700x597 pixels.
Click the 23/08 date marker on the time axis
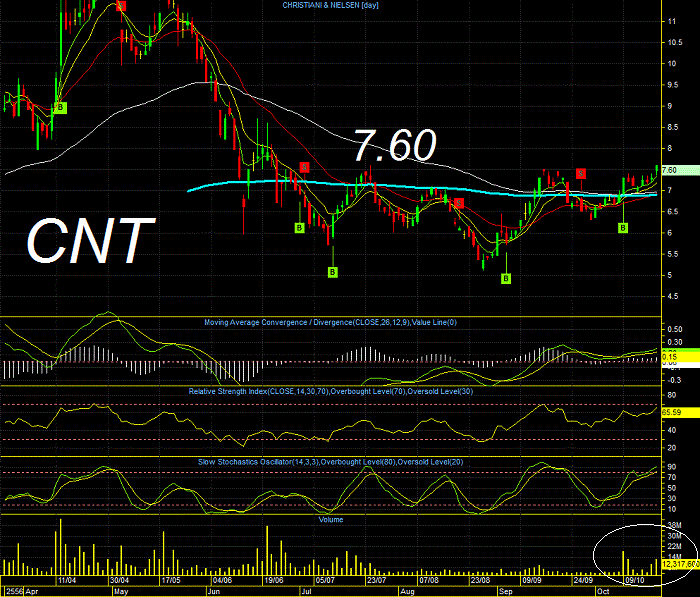click(480, 580)
